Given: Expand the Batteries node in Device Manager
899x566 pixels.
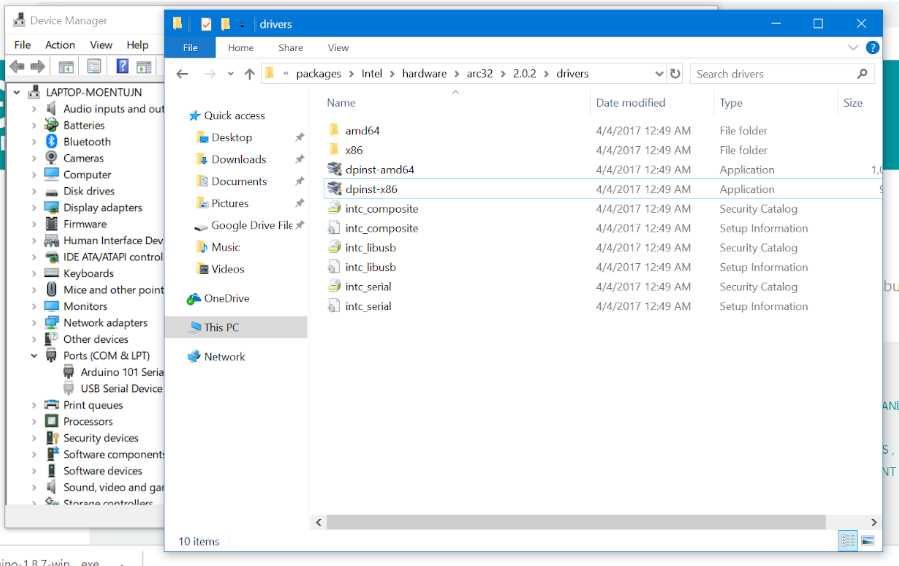Looking at the screenshot, I should point(34,126).
